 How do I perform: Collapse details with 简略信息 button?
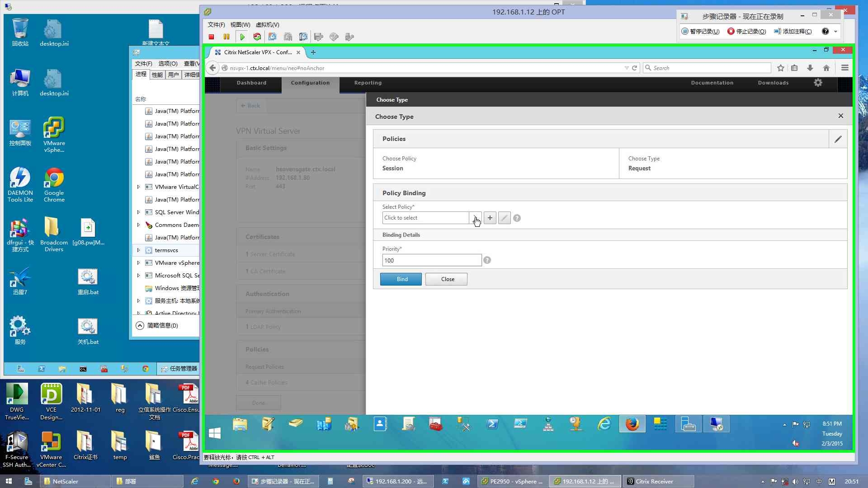click(157, 325)
